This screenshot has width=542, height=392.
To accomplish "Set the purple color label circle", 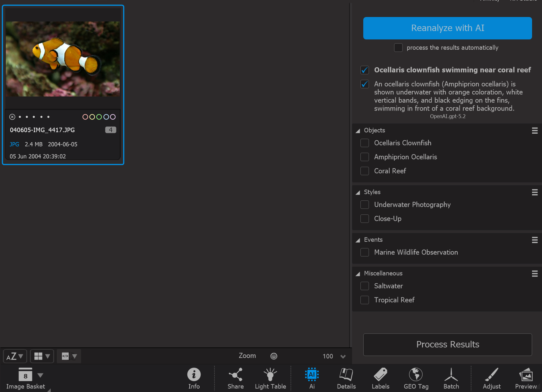I will coord(113,117).
